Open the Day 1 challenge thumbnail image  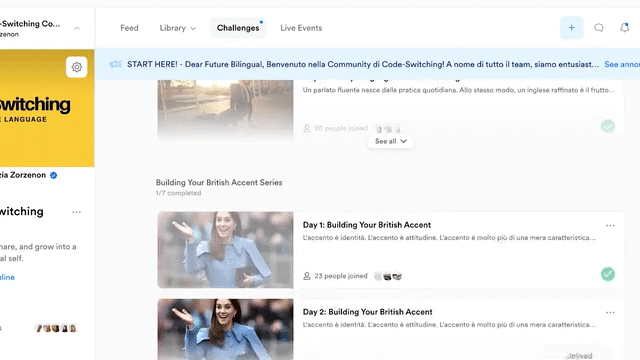225,250
